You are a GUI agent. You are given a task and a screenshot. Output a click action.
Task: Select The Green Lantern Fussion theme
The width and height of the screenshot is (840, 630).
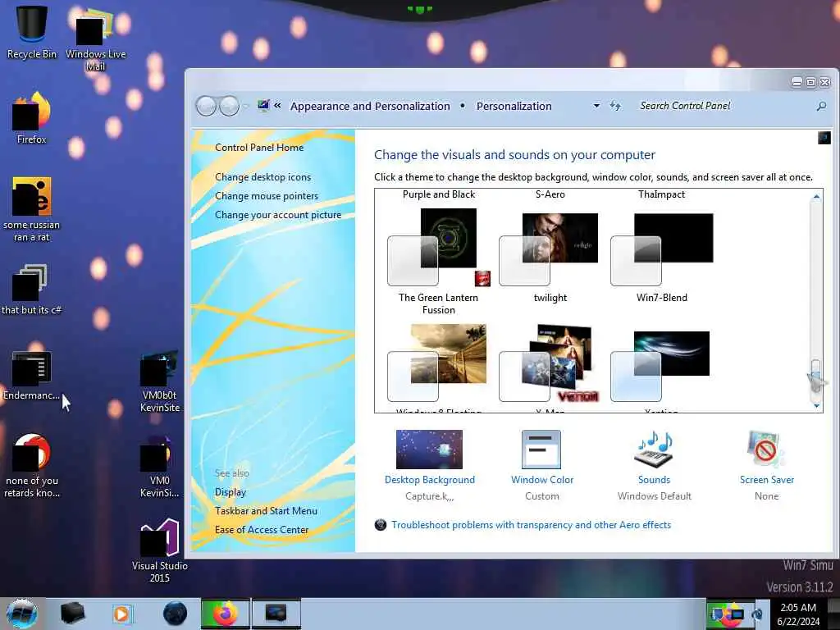point(438,262)
